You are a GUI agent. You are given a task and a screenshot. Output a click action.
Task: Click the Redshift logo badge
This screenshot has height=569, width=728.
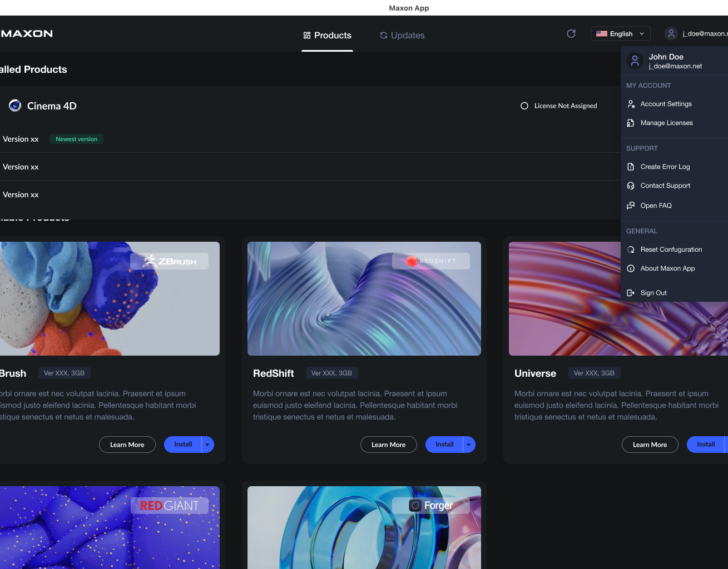click(x=431, y=261)
